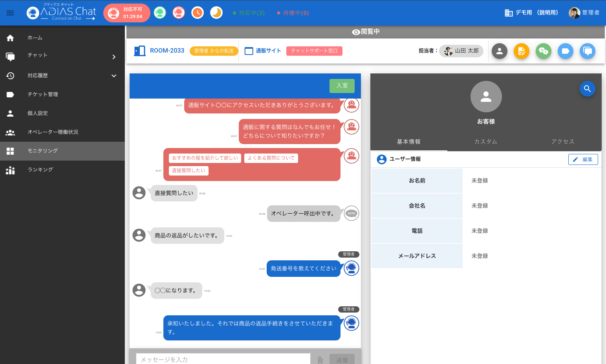Click the 編集 edit button
Viewport: 606px width, 364px height.
(583, 159)
